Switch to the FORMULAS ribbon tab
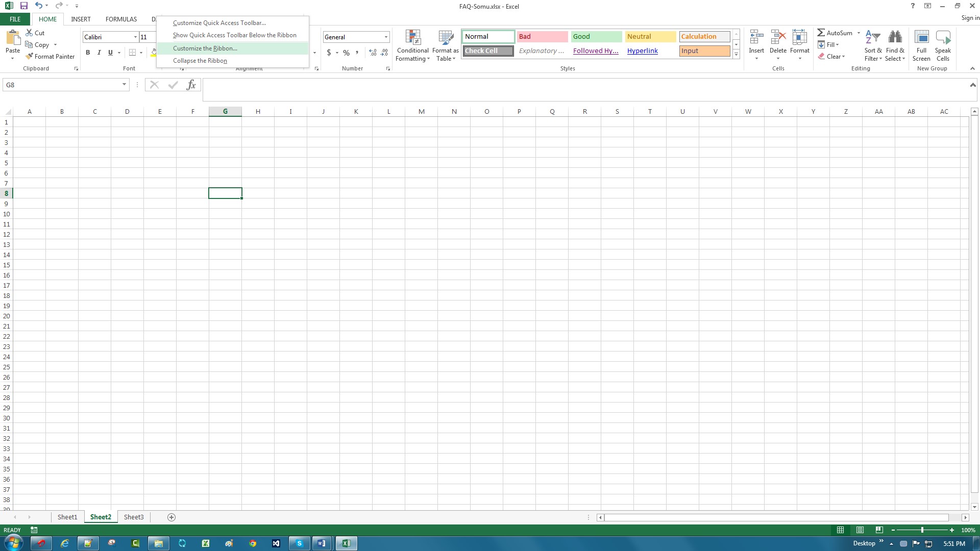 tap(120, 19)
